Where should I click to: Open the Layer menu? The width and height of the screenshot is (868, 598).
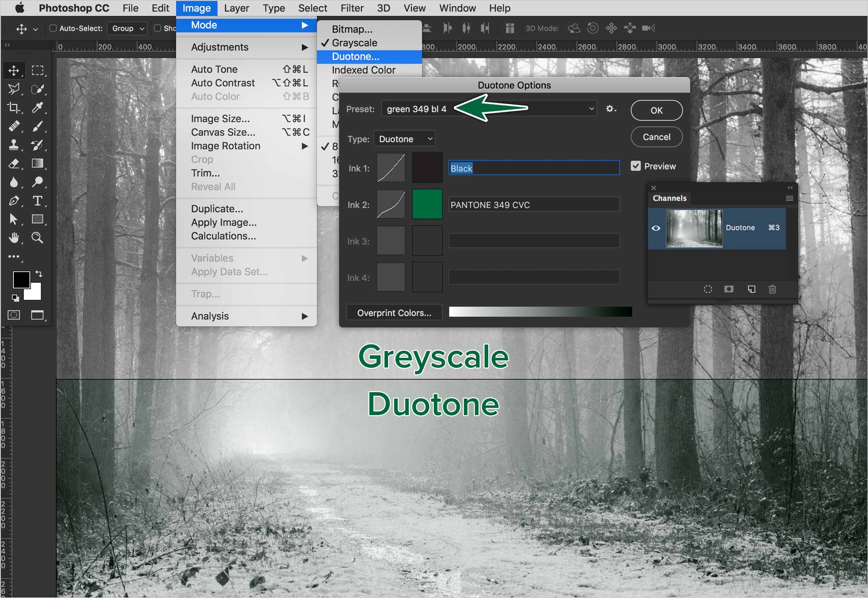[237, 8]
